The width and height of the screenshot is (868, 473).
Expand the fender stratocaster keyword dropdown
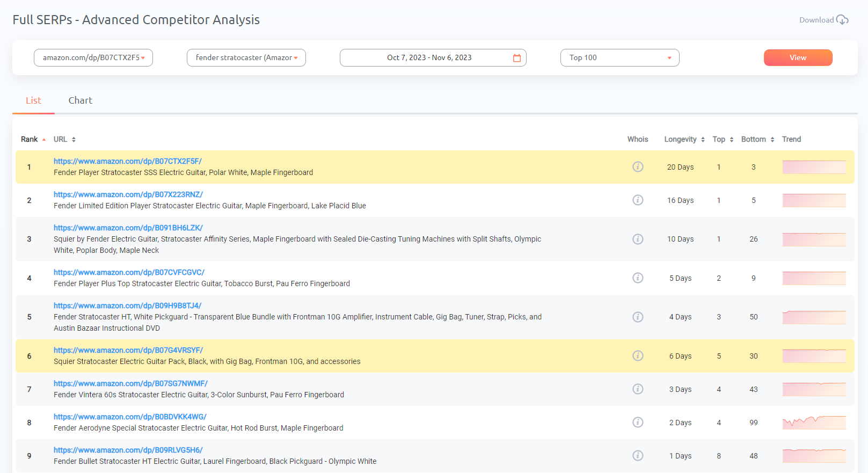[x=246, y=58]
